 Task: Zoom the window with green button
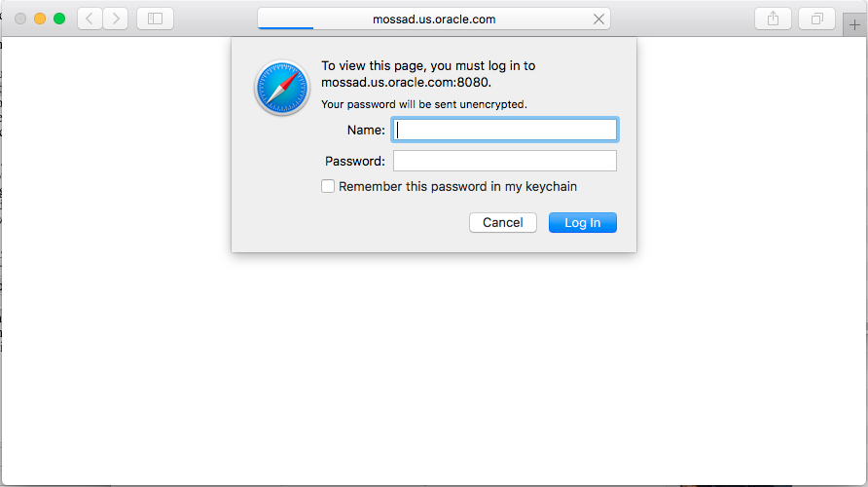[x=59, y=19]
